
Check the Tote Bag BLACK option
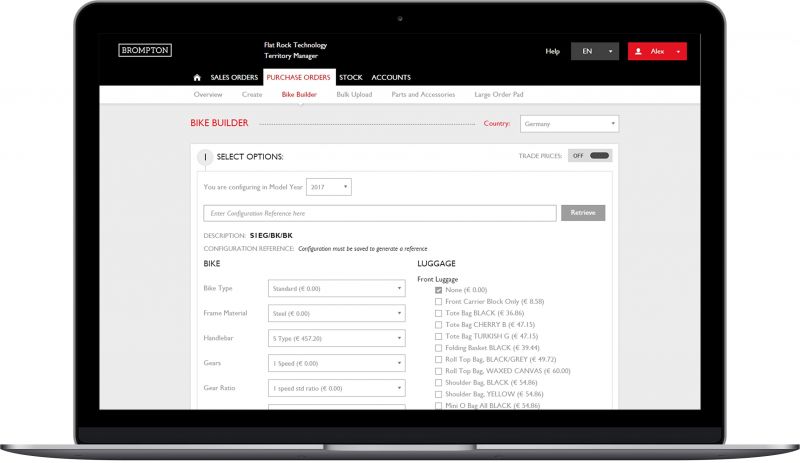(x=438, y=313)
